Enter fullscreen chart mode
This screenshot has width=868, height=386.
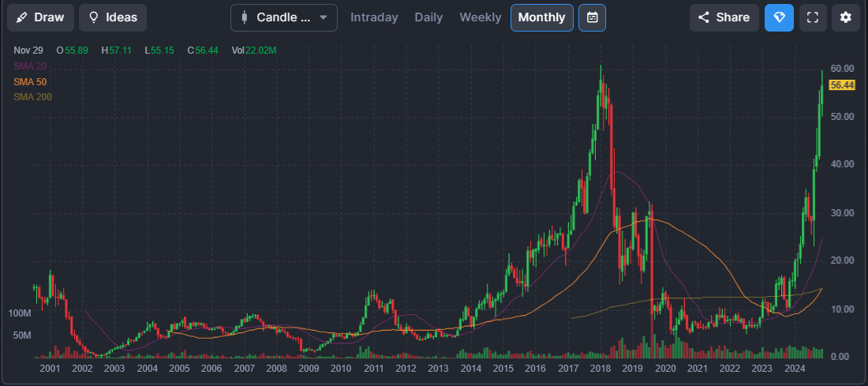813,17
